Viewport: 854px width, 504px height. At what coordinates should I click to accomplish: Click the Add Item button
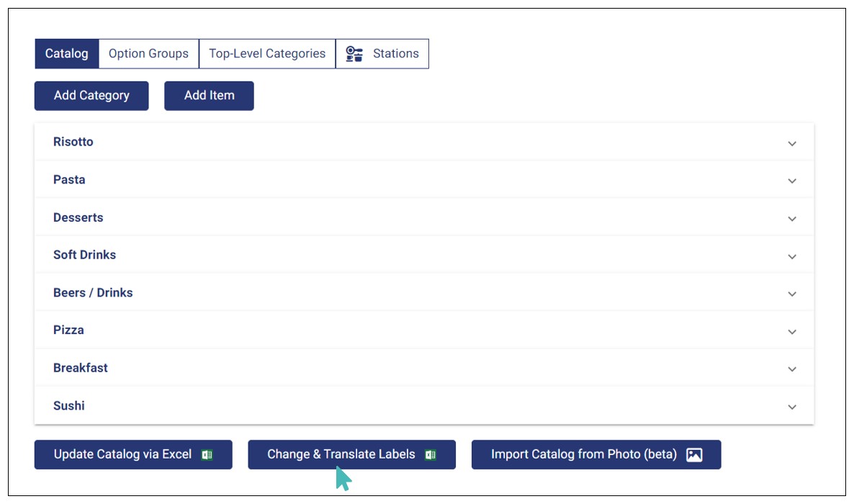pos(209,96)
